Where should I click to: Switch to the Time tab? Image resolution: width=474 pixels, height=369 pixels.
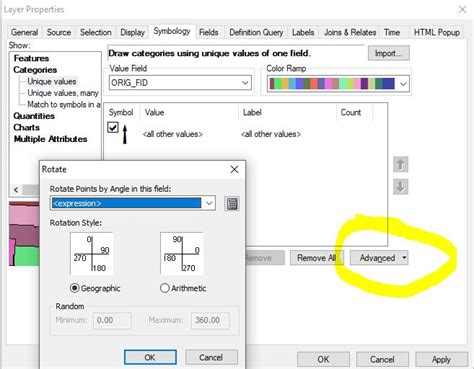pyautogui.click(x=392, y=32)
